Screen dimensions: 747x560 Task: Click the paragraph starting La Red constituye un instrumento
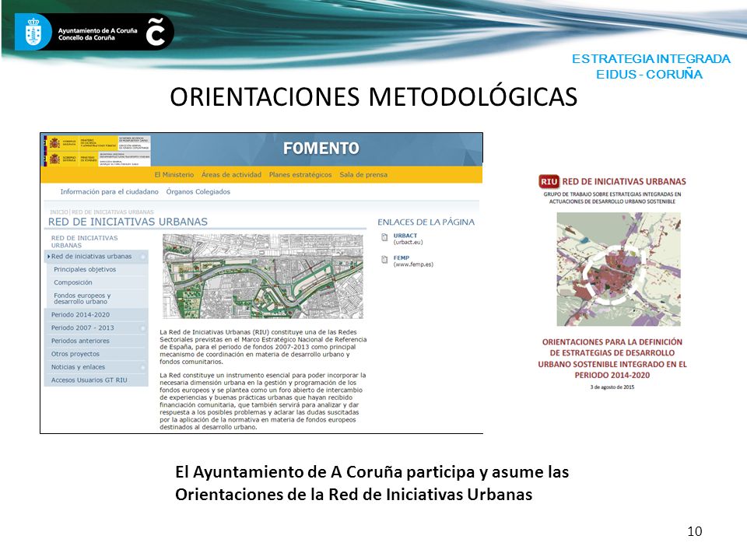pyautogui.click(x=262, y=401)
